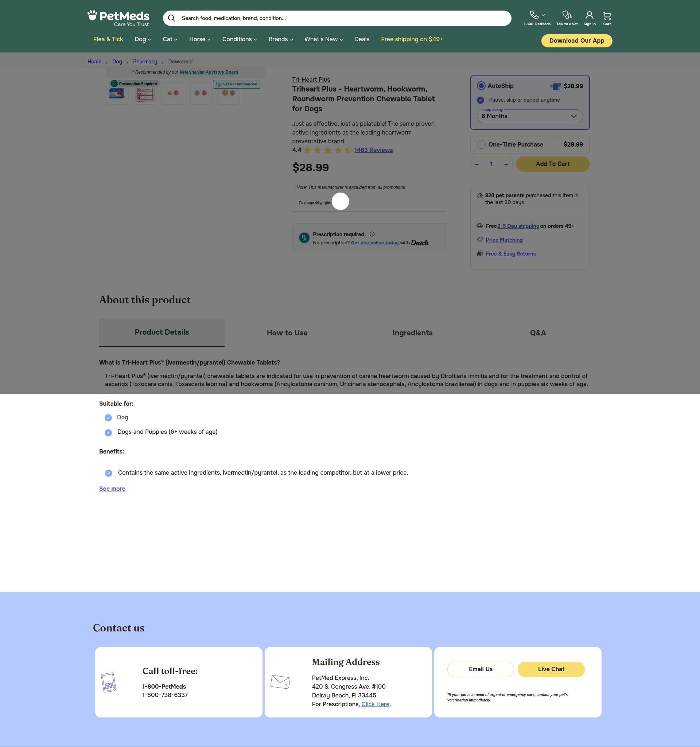Click the price tag icon beside Price Matching
The width and height of the screenshot is (700, 747).
(480, 240)
